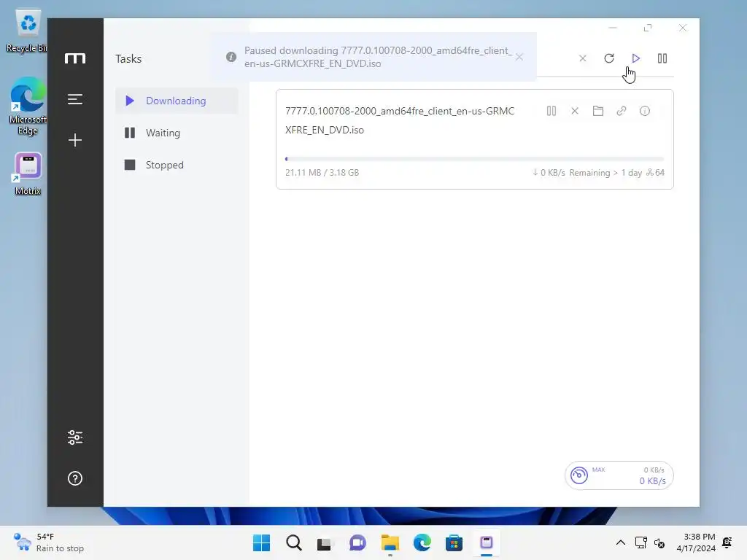Screen dimensions: 747x560
Task: Open the help question mark icon
Action: (x=75, y=478)
